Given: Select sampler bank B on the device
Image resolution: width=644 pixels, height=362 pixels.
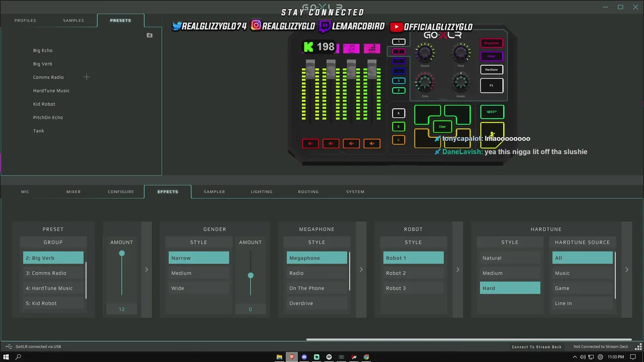Looking at the screenshot, I should pos(398,127).
